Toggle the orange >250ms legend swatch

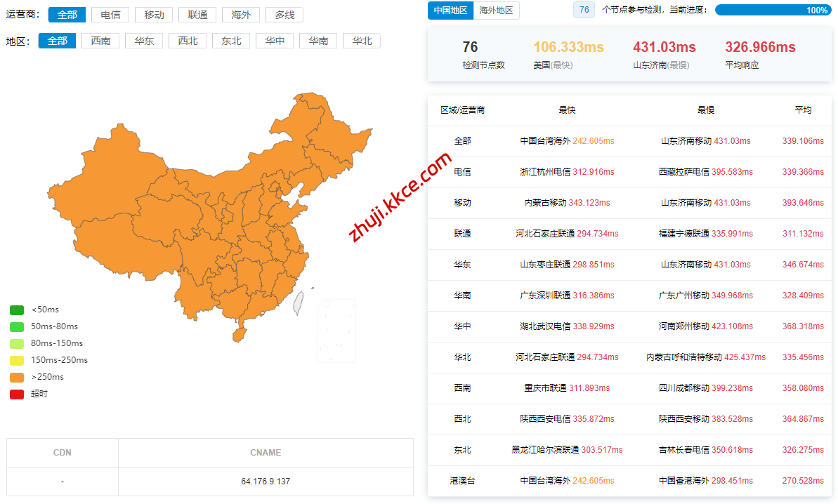click(x=17, y=377)
